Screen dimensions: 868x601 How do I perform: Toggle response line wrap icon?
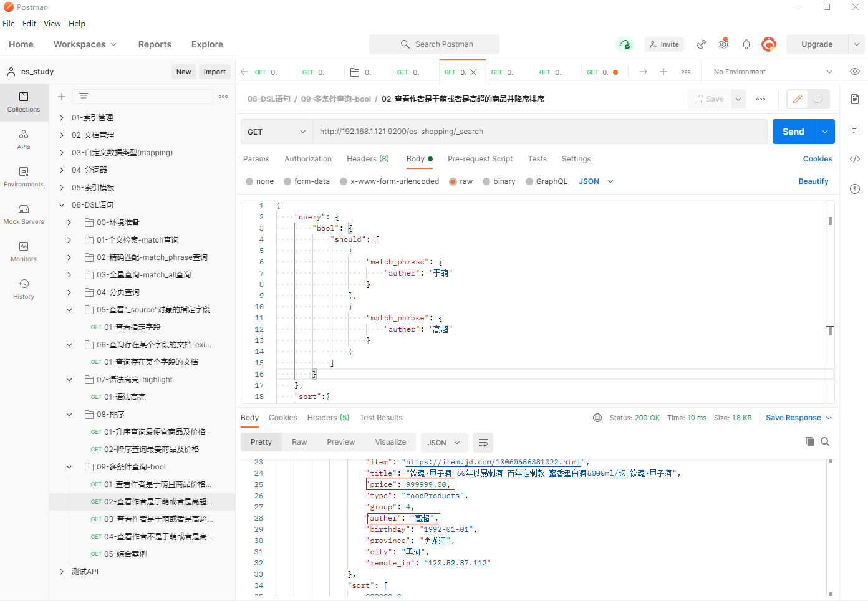click(483, 442)
